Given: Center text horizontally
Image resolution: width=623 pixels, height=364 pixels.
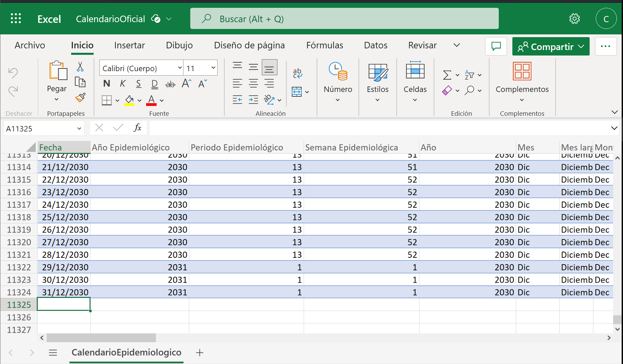Looking at the screenshot, I should coord(253,83).
